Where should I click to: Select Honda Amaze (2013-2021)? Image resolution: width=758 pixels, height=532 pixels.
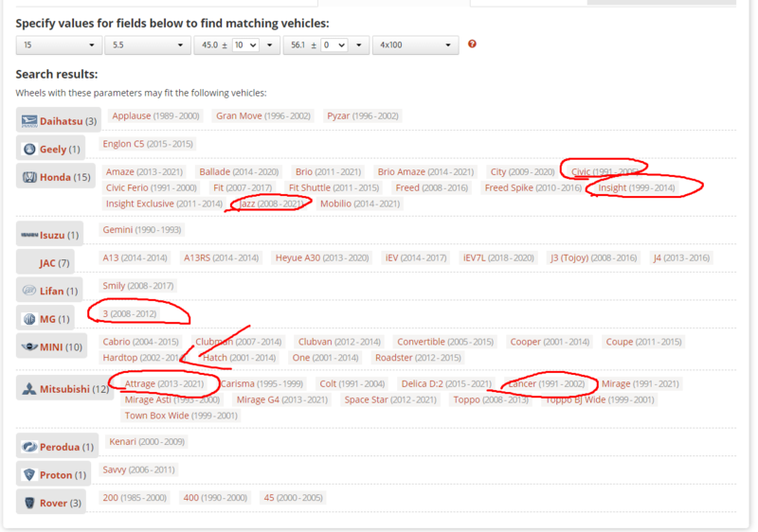coord(144,172)
